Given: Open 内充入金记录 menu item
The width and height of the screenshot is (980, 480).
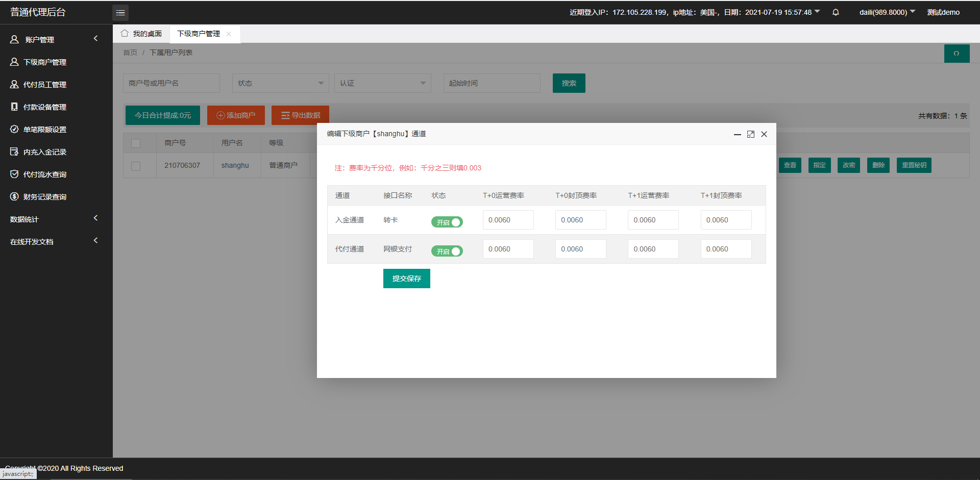Looking at the screenshot, I should [x=44, y=152].
